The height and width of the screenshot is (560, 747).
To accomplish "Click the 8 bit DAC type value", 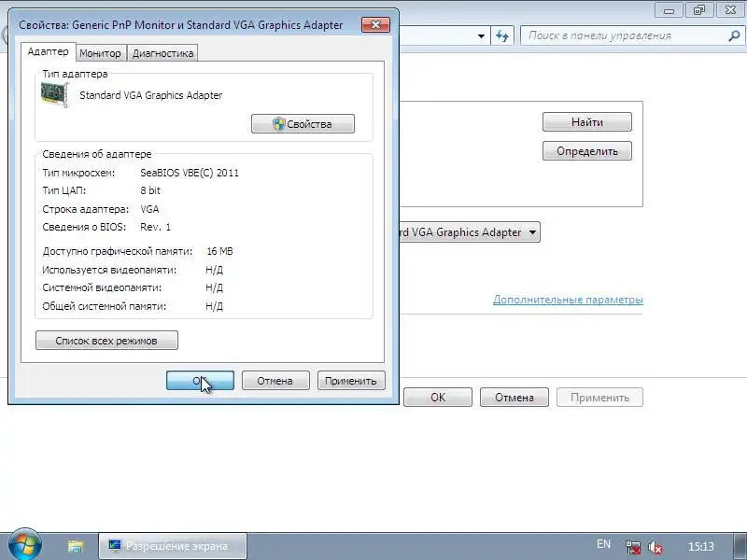I will click(x=150, y=190).
